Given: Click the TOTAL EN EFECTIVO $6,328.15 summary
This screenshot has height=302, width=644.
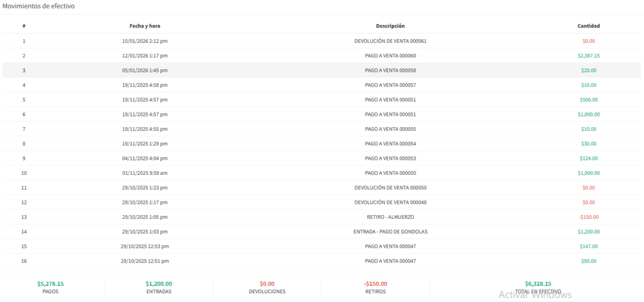Looking at the screenshot, I should (x=538, y=284).
